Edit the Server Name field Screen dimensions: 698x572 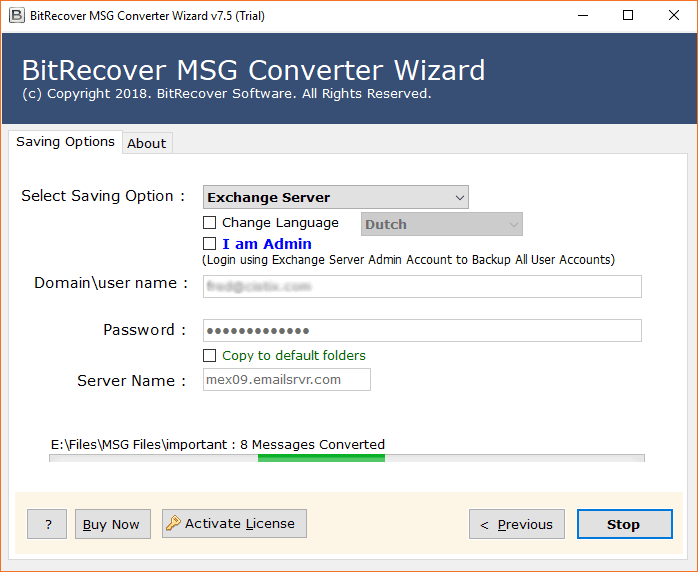pyautogui.click(x=287, y=380)
